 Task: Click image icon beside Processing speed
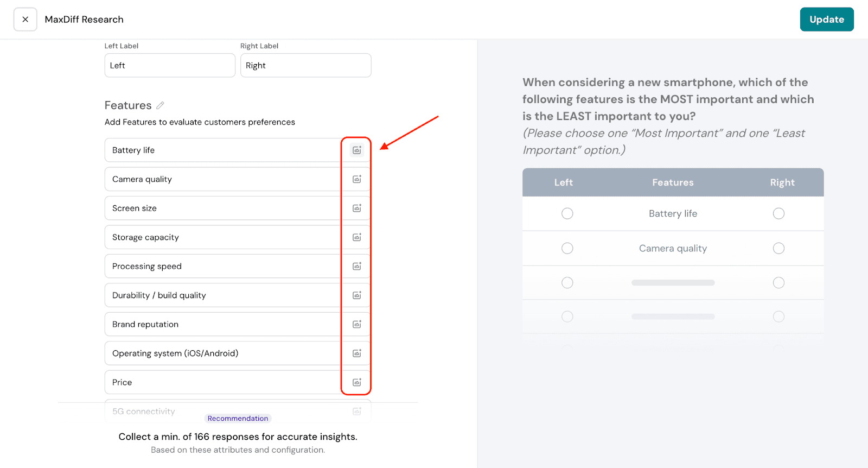[x=356, y=267]
